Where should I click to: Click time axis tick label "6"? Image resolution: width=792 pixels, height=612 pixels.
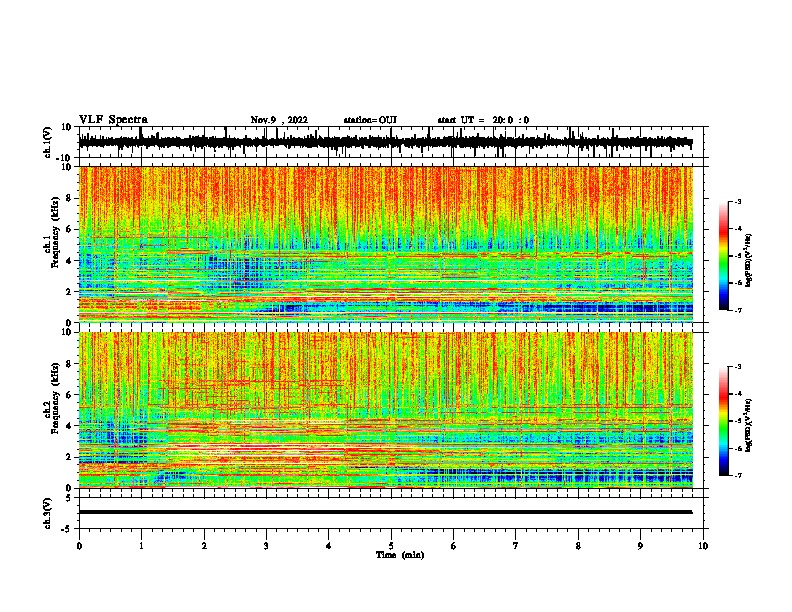(454, 545)
